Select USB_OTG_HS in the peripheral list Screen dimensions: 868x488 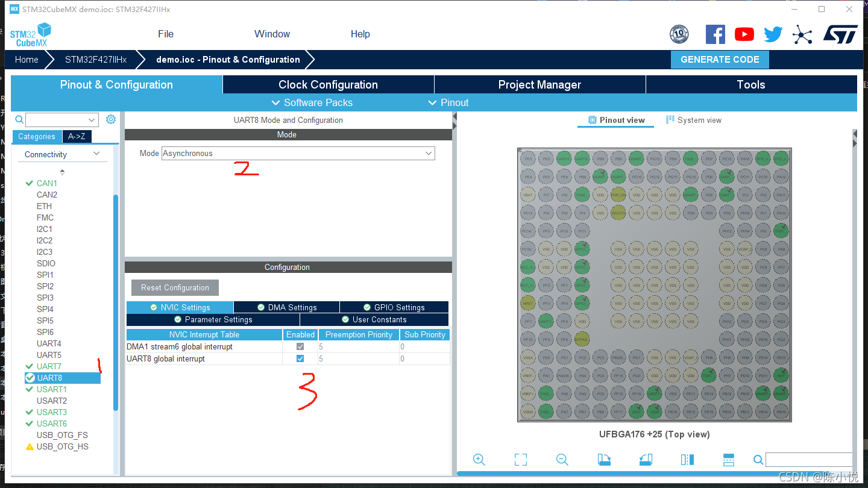62,446
